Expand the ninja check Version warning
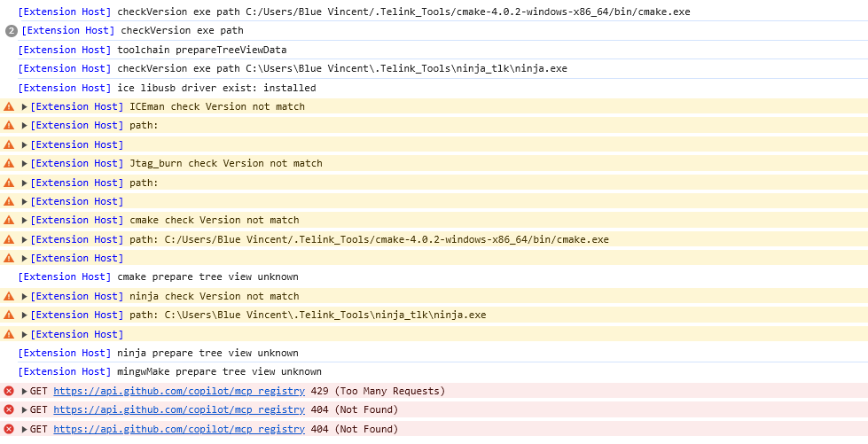The image size is (868, 444). tap(24, 296)
